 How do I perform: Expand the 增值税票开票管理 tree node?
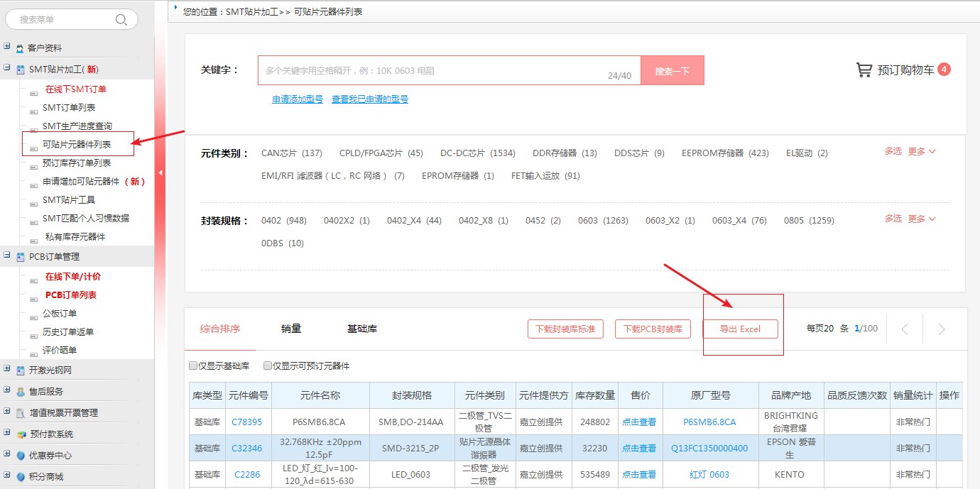click(6, 412)
